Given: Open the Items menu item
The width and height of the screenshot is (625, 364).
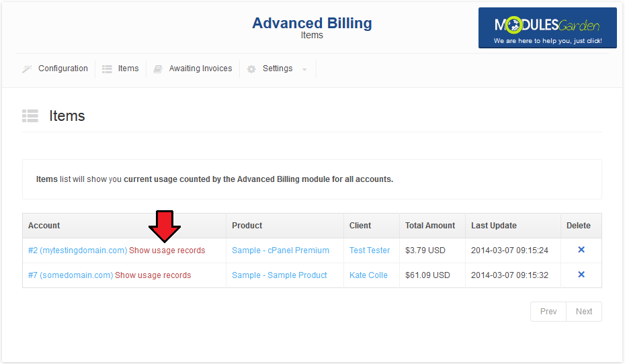Looking at the screenshot, I should pos(128,69).
